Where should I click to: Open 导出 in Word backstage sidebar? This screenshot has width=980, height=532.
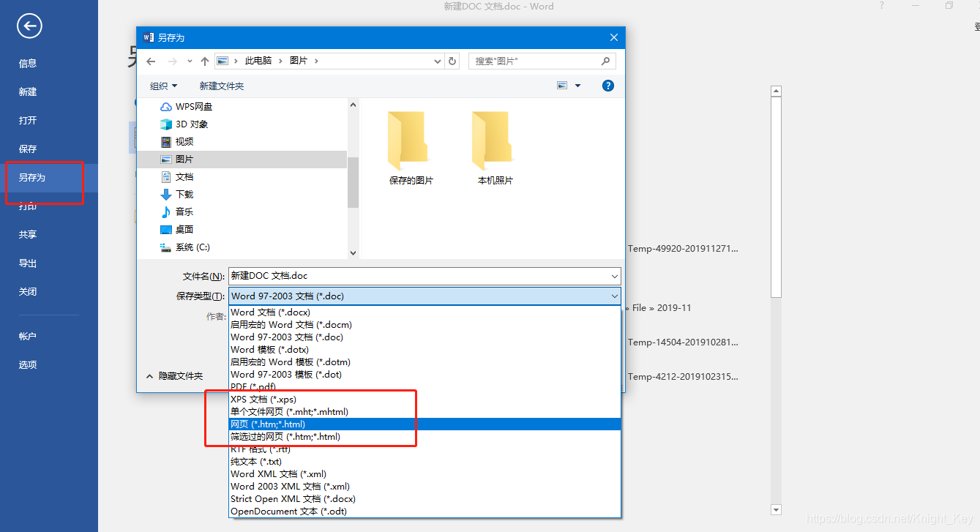pos(48,263)
